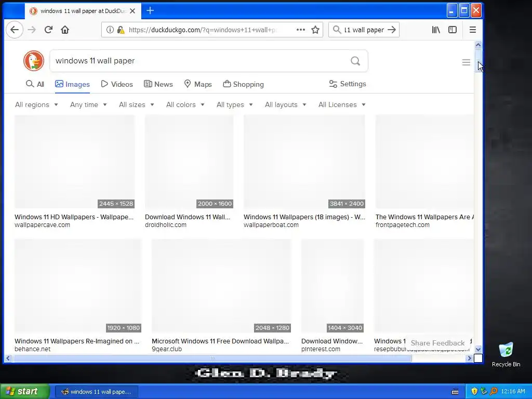Open the 2048 × 1280 9gear.club thumbnail
This screenshot has height=399, width=532.
[221, 286]
